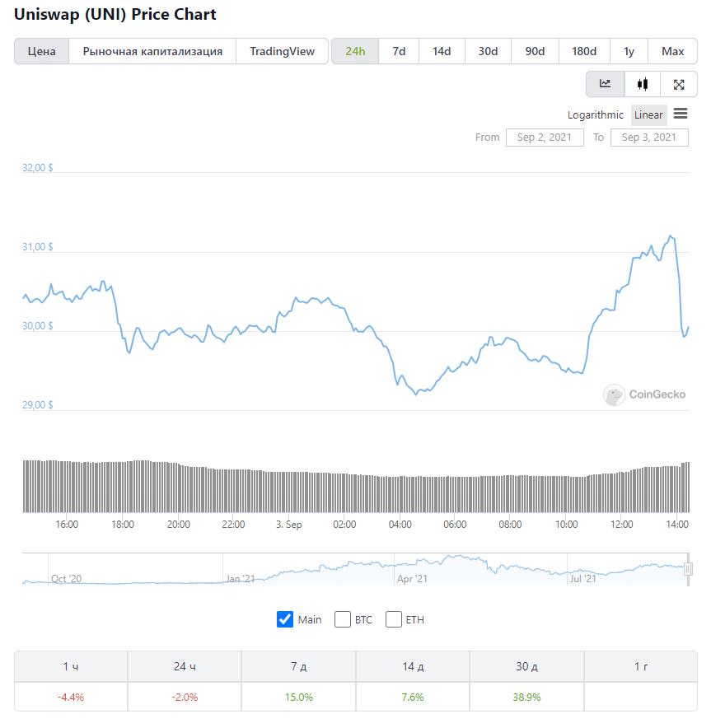This screenshot has height=728, width=711.
Task: Open the To date field
Action: [x=649, y=138]
